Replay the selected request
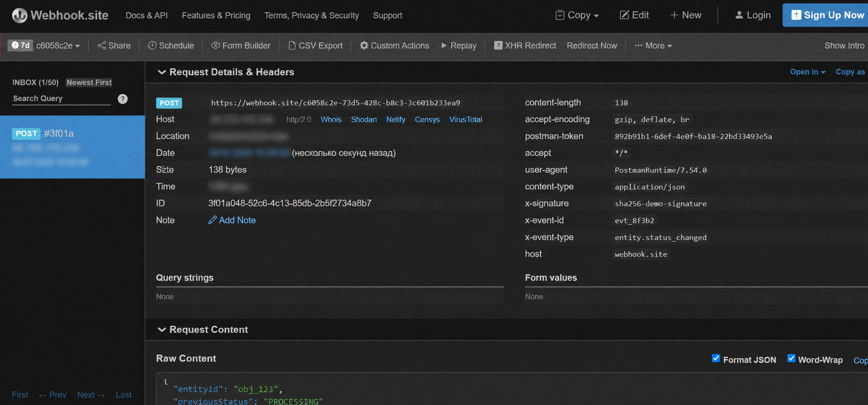 459,46
